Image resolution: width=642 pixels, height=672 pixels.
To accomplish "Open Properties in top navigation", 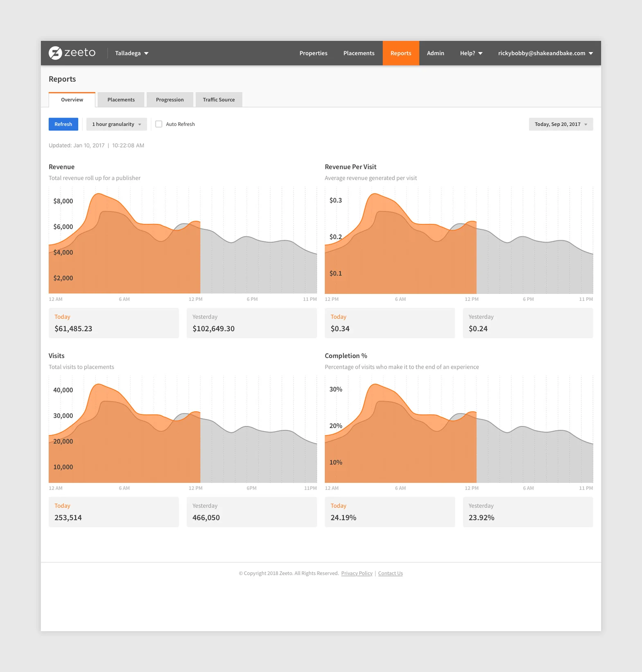I will 313,53.
